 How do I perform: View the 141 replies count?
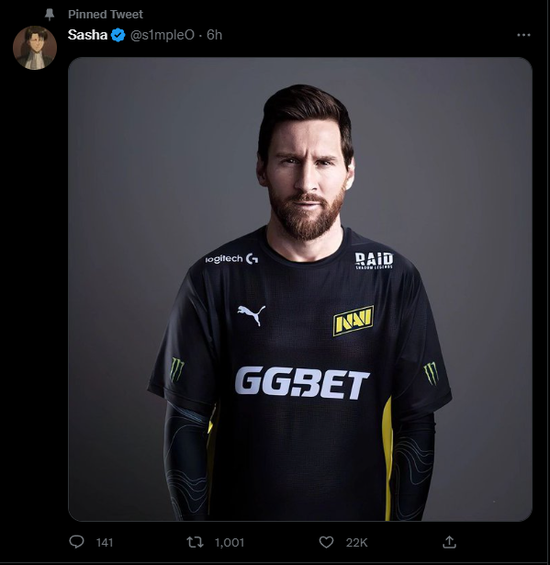point(105,542)
